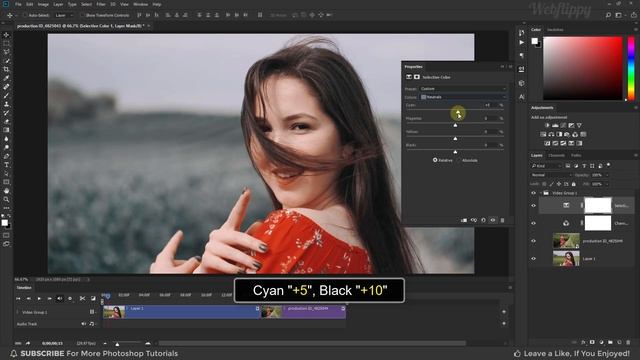Mute audio playback in the timeline controls
Screen dimensions: 640x360
60,299
